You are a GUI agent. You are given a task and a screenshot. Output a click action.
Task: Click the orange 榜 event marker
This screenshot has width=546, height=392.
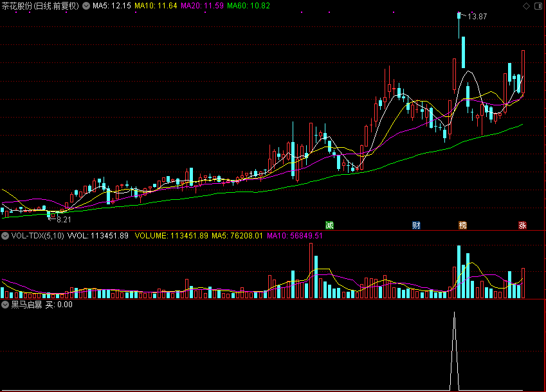pos(462,225)
